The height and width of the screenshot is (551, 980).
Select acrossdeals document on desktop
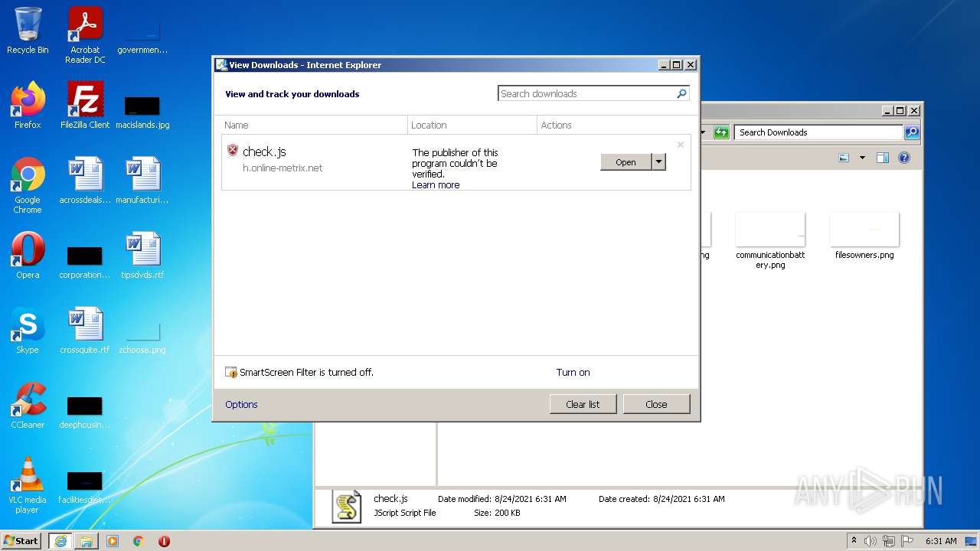pyautogui.click(x=85, y=181)
